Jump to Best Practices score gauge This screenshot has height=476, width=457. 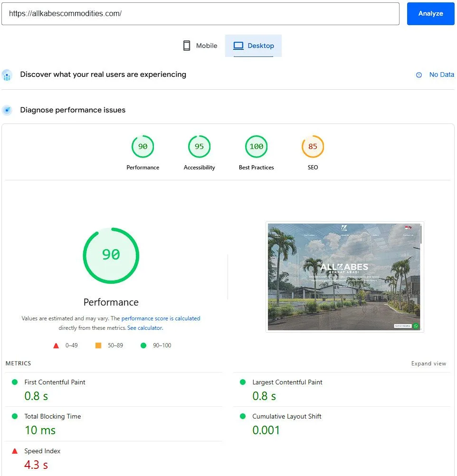click(x=256, y=147)
